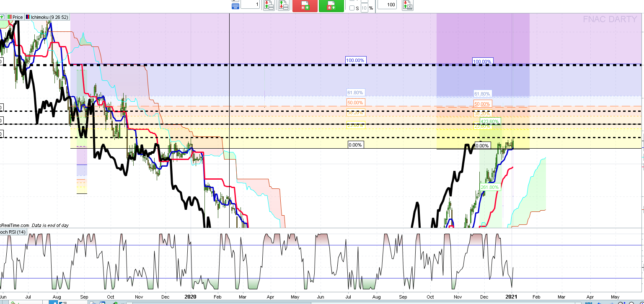The image size is (644, 304).
Task: Toggle the checkbox above the S checkbox
Action: point(352,0)
